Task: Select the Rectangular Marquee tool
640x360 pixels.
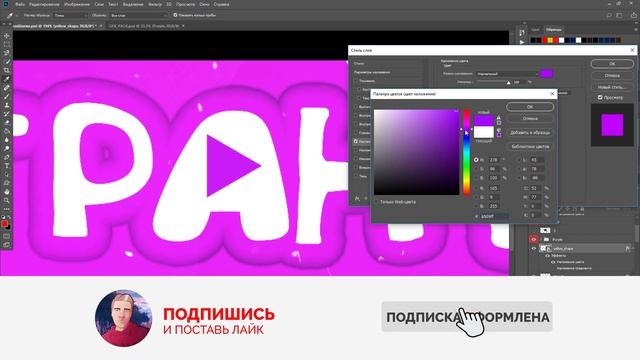Action: click(7, 44)
